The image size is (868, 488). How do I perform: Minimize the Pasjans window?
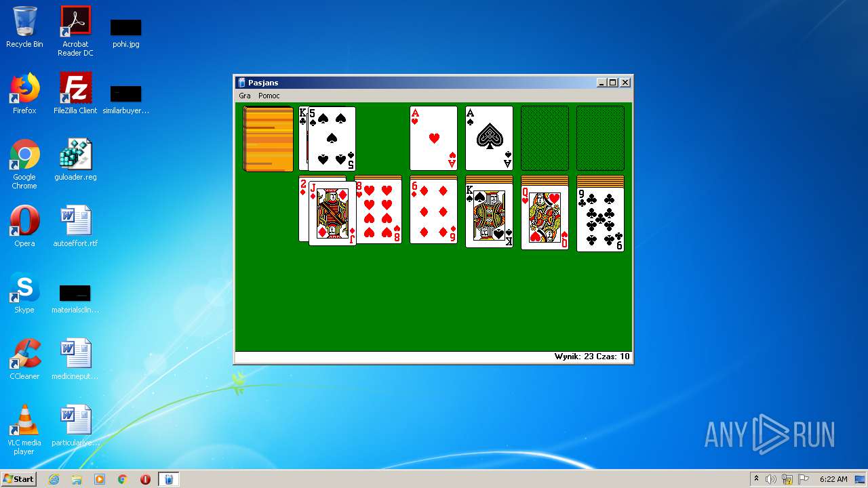(601, 83)
